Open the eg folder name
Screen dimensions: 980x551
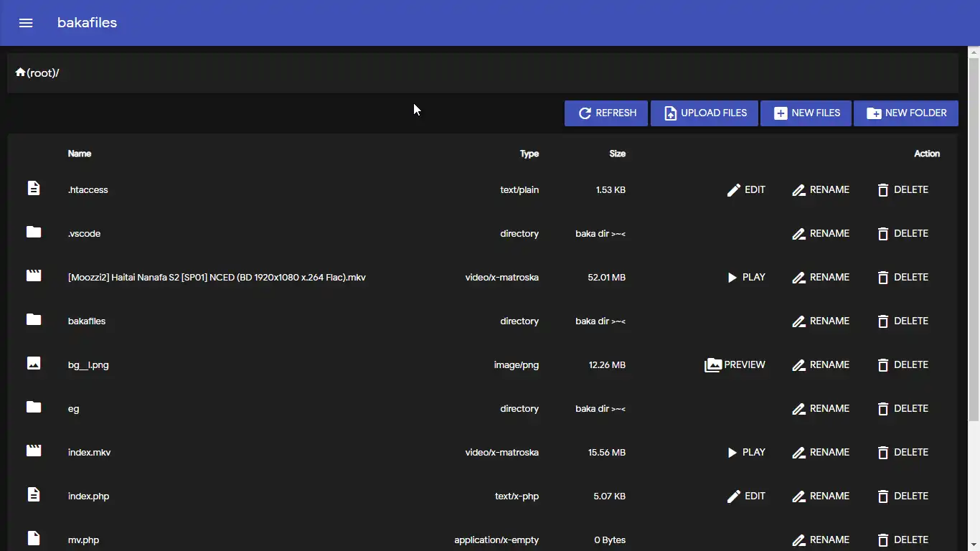[x=73, y=409]
